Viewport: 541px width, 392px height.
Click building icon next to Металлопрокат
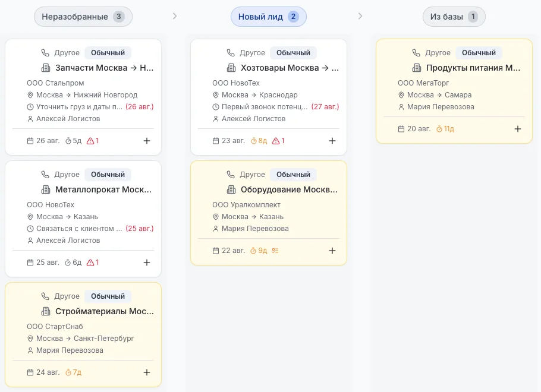[x=46, y=189]
